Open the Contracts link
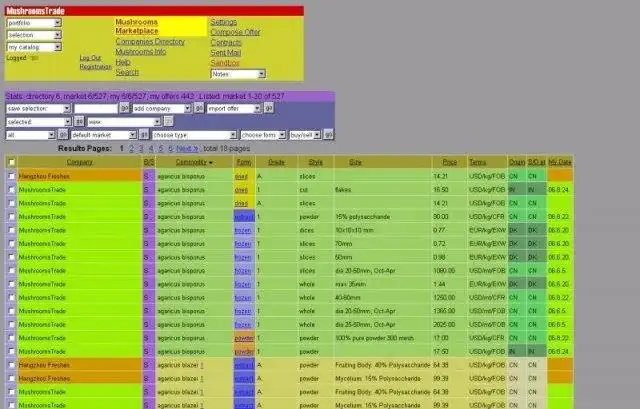Screen dimensions: 640x409 [226, 42]
